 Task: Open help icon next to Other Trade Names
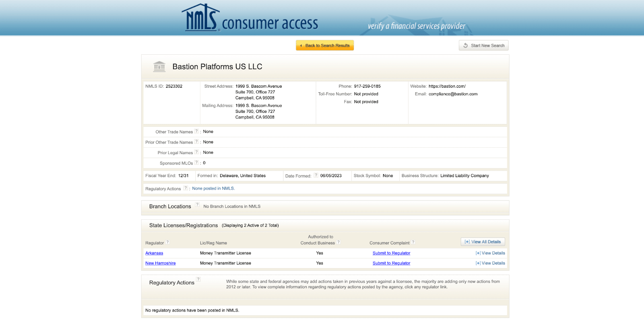point(196,131)
